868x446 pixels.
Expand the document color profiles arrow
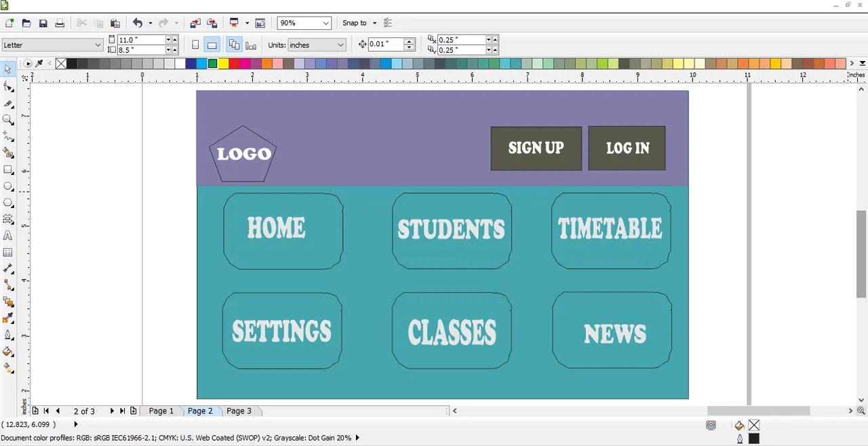click(x=357, y=438)
